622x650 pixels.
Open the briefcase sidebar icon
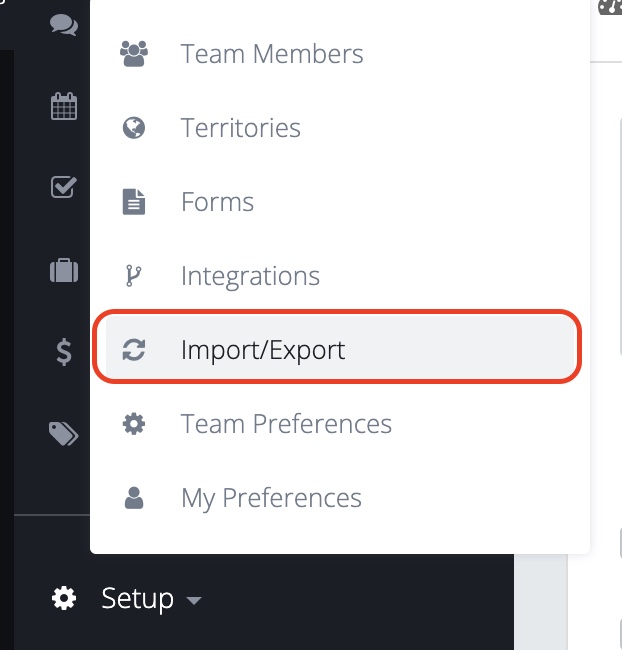(64, 270)
